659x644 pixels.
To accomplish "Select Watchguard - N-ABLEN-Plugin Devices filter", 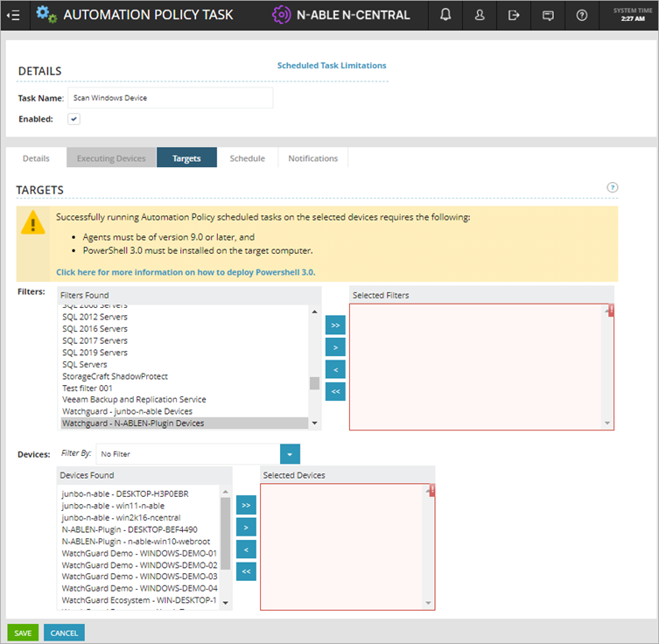I will pyautogui.click(x=133, y=423).
